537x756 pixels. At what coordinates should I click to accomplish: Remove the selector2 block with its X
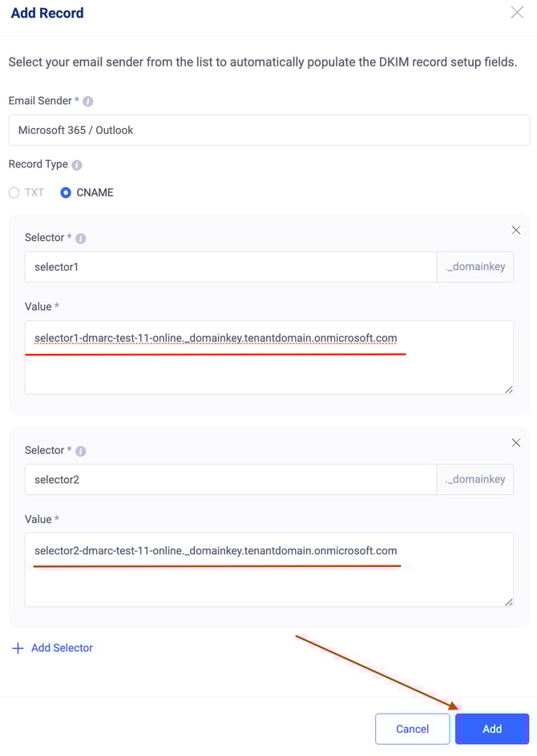516,443
